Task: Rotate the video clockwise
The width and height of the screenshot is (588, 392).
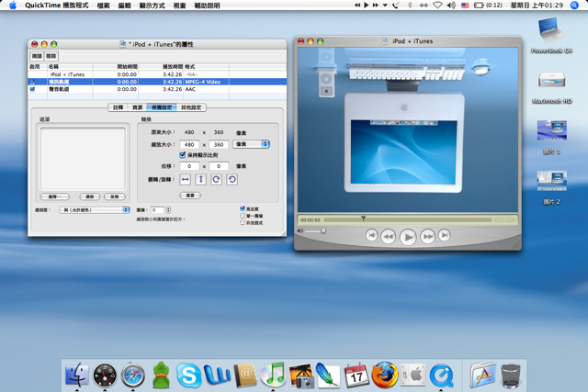Action: point(217,180)
